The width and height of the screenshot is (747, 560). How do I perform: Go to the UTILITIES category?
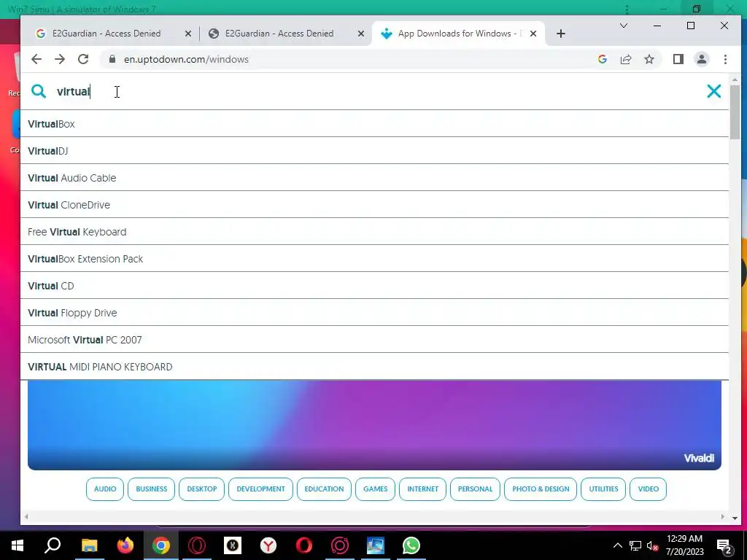(603, 489)
